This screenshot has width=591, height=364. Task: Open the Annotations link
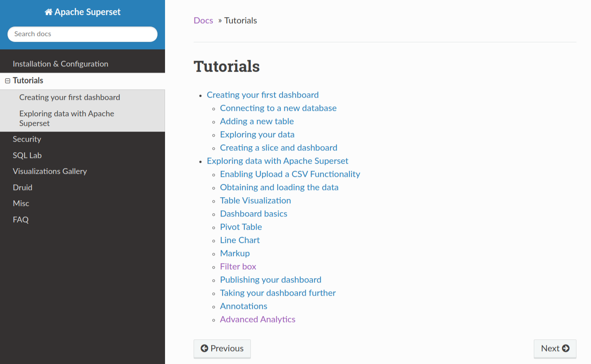(244, 306)
